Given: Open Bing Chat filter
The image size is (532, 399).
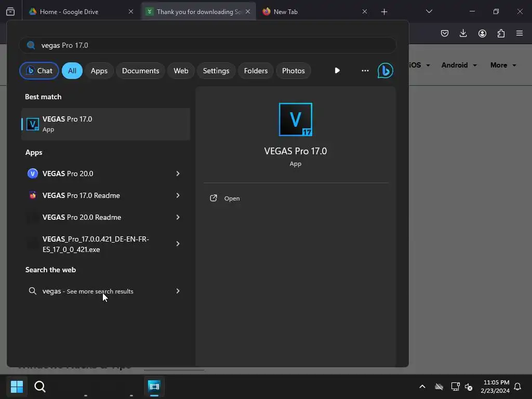Looking at the screenshot, I should coord(39,71).
